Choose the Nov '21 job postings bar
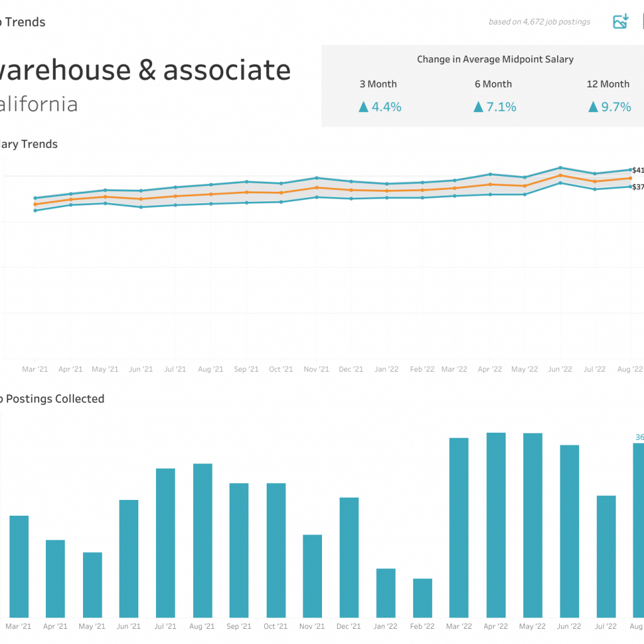This screenshot has width=644, height=644. (313, 576)
